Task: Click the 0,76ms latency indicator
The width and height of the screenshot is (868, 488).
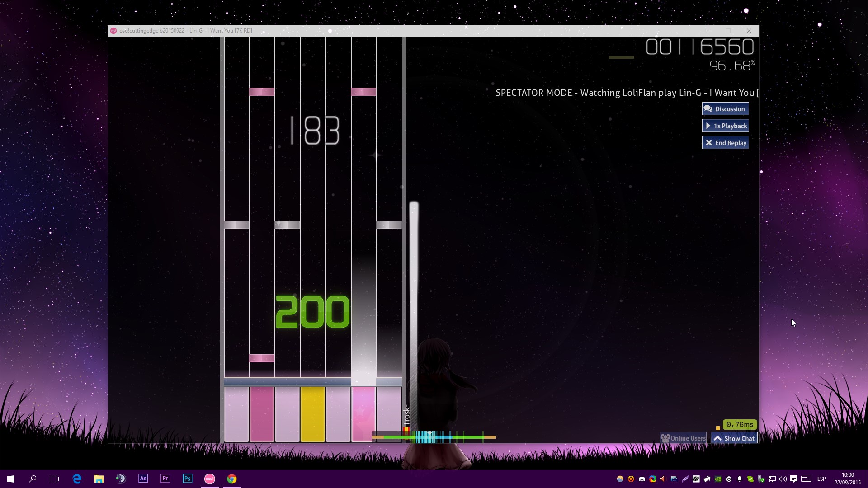Action: point(740,424)
